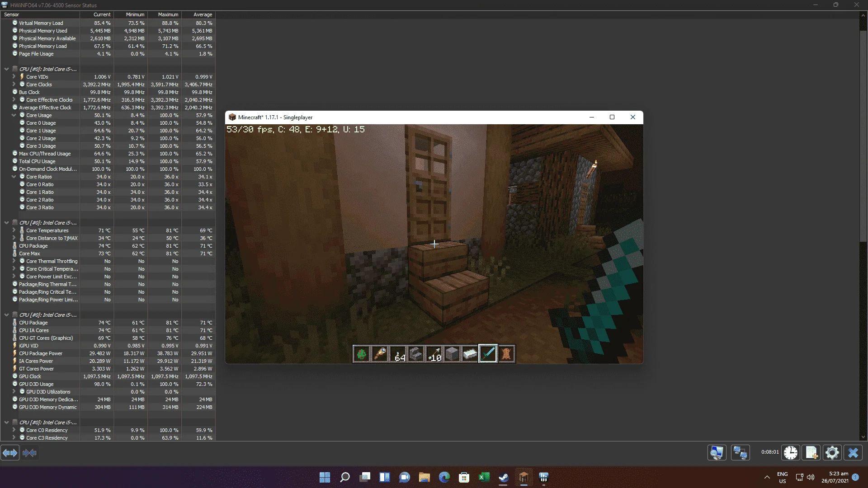Expand the Core Clocks row
868x488 pixels.
tap(14, 84)
